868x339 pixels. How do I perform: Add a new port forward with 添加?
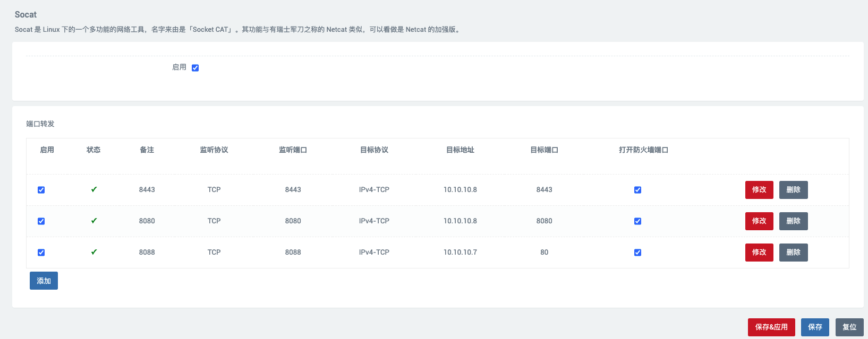[x=44, y=281]
